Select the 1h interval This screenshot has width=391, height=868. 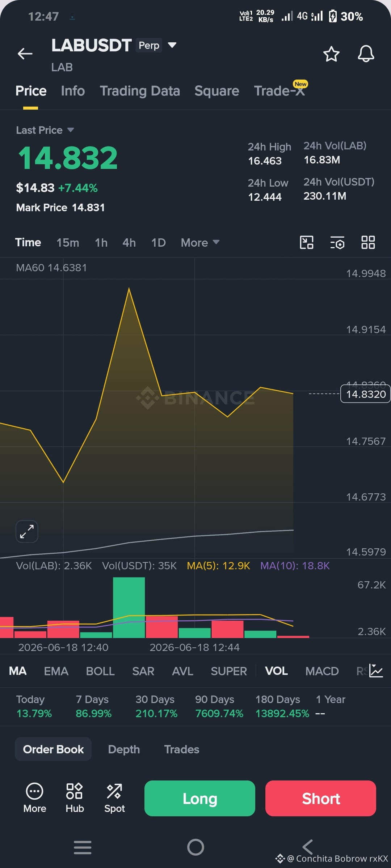pyautogui.click(x=101, y=243)
